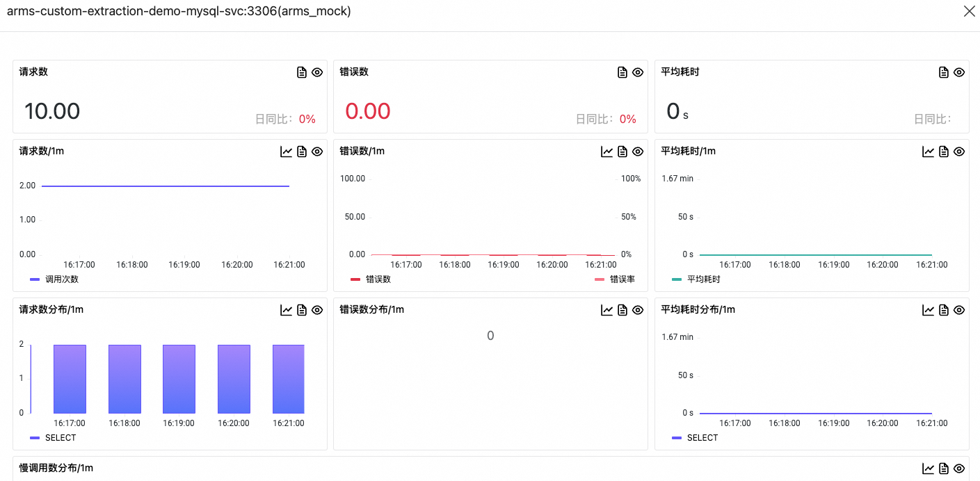Click document icon in 请求数/1m panel

302,152
